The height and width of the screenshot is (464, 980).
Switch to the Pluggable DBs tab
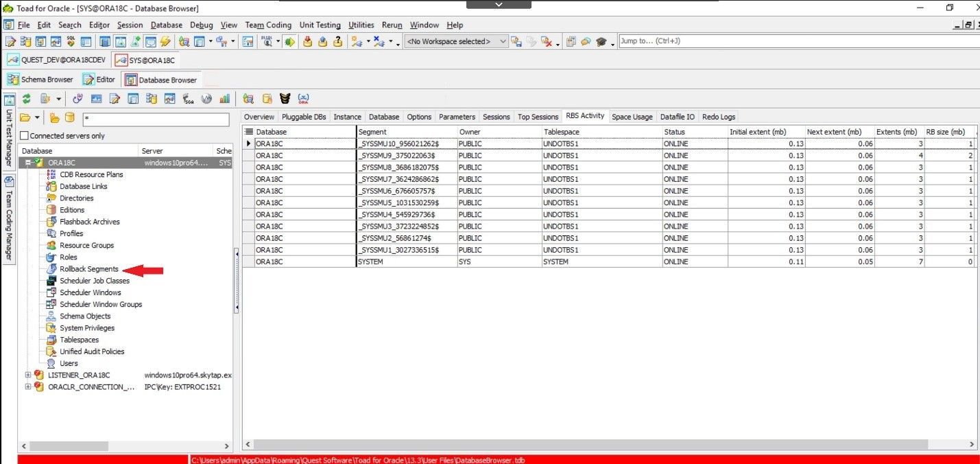304,117
